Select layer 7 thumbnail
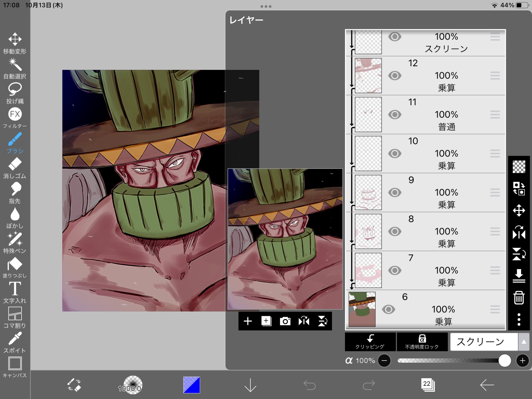Image resolution: width=532 pixels, height=399 pixels. point(368,270)
